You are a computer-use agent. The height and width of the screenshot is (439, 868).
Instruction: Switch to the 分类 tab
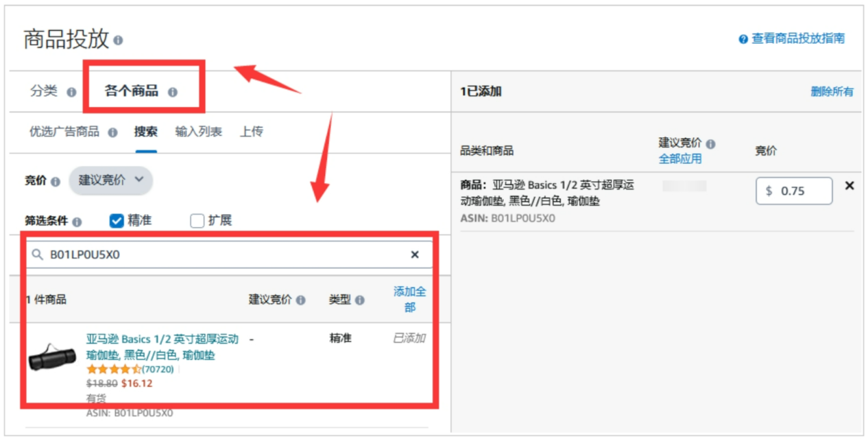pyautogui.click(x=44, y=91)
